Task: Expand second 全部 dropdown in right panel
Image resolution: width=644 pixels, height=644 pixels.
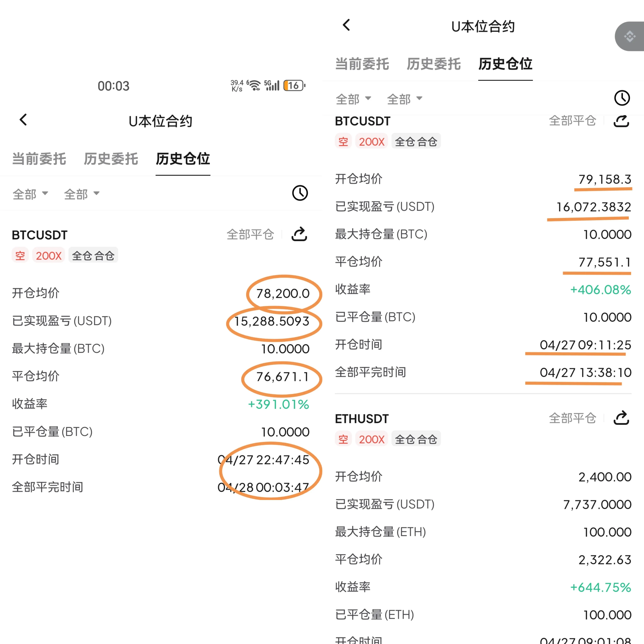Action: click(404, 99)
